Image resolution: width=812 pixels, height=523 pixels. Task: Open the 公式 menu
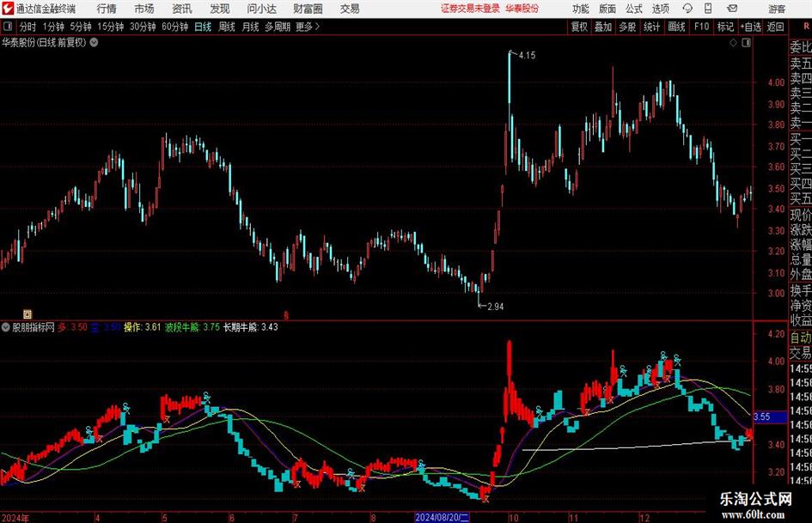634,9
